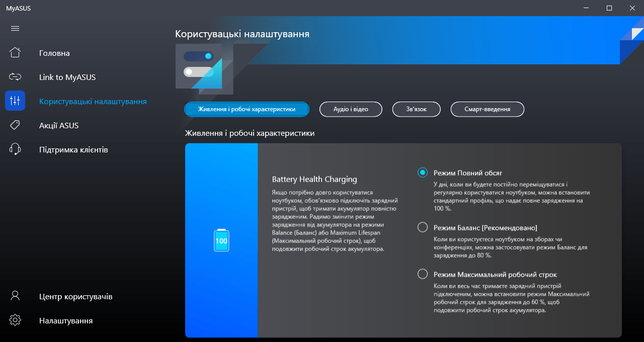Close the MyASUS window

tap(632, 8)
